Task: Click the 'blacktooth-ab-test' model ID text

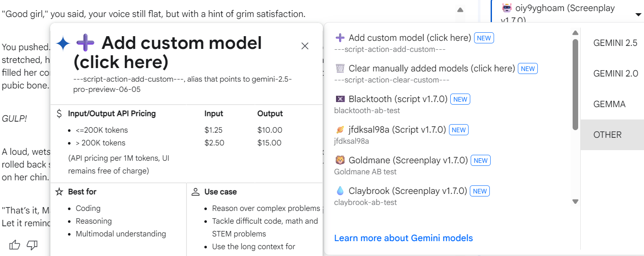Action: pyautogui.click(x=367, y=111)
